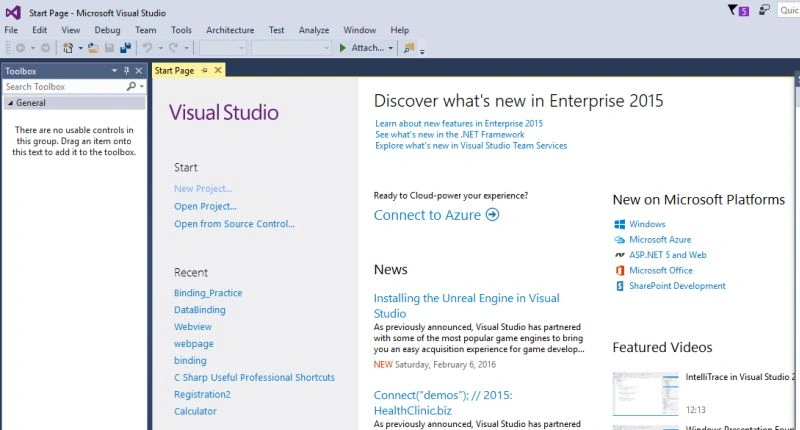Click the send feedback person icon
The width and height of the screenshot is (800, 430).
pos(764,10)
